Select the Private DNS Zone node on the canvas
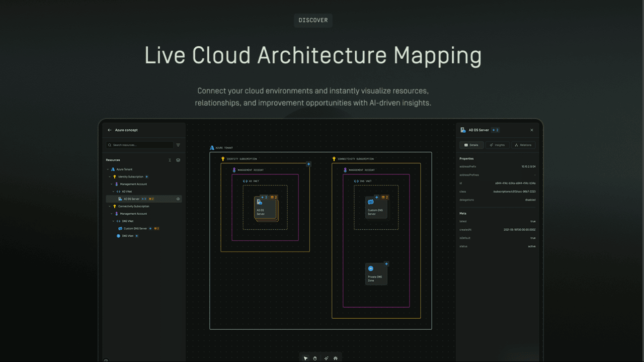This screenshot has height=362, width=644. point(376,274)
